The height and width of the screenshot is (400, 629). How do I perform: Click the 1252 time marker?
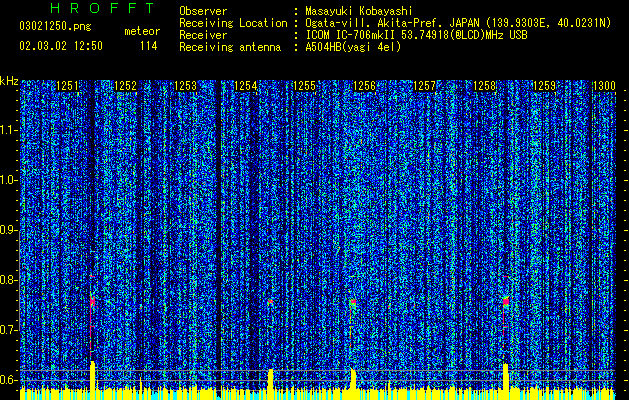pos(126,86)
